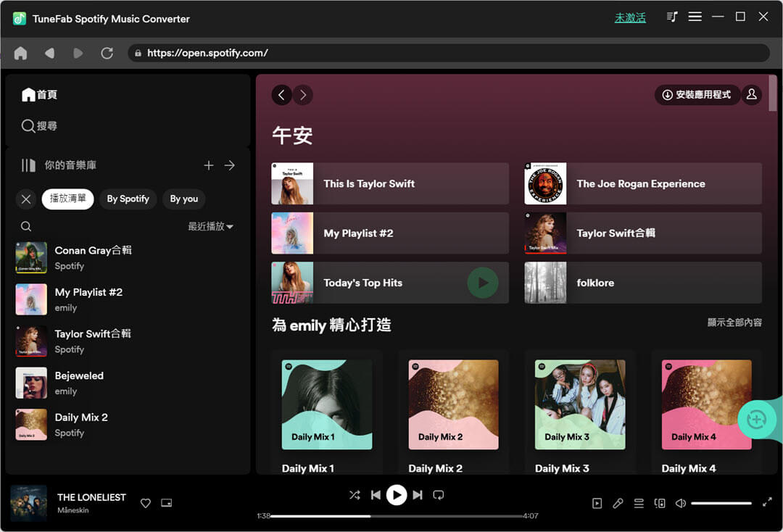Image resolution: width=783 pixels, height=532 pixels.
Task: Open the play queue icon
Action: pos(639,503)
